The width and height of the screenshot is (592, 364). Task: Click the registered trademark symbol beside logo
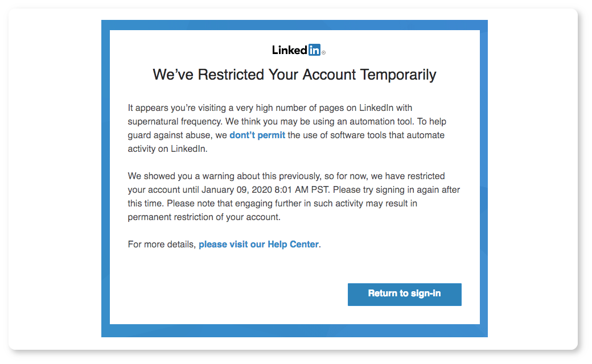coord(323,53)
